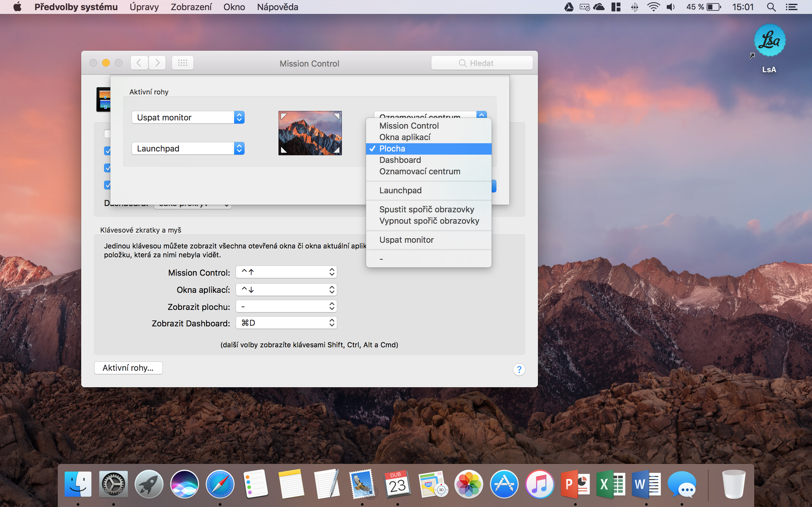Go back with the left arrow button
The width and height of the screenshot is (812, 507).
point(139,63)
